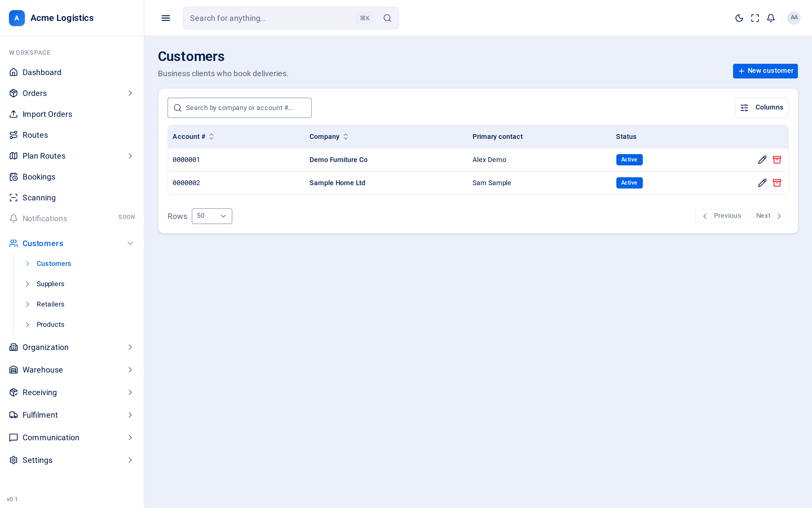Image resolution: width=812 pixels, height=508 pixels.
Task: Edit Sample Home Ltd with pencil icon
Action: tap(762, 183)
